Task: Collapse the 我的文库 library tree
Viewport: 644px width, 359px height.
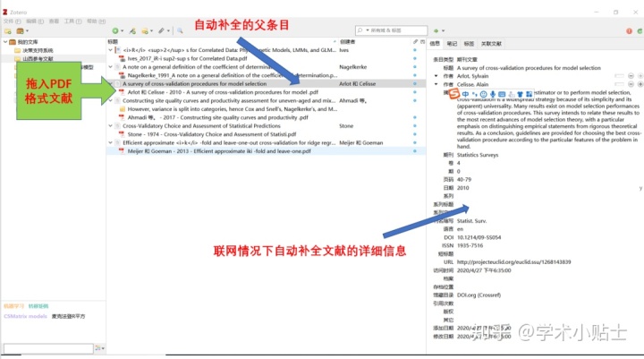Action: 5,42
